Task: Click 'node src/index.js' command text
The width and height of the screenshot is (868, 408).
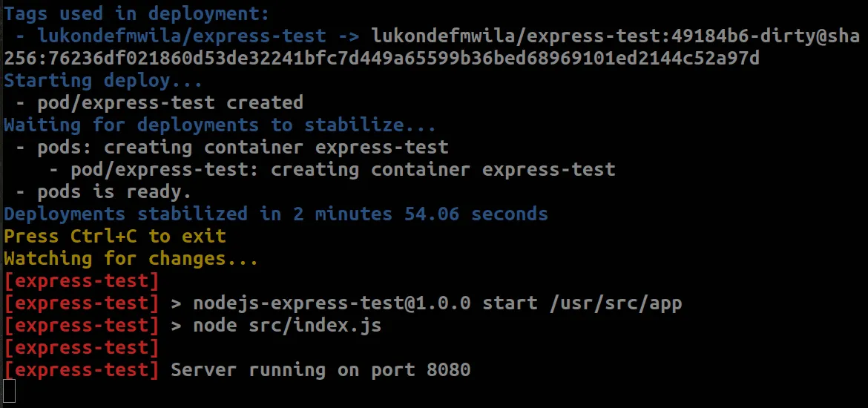Action: 287,325
